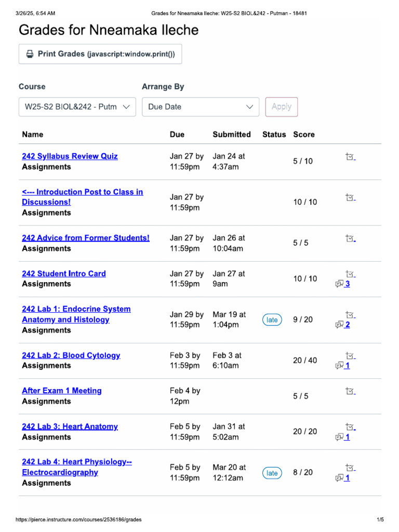
Task: Click the Apply button
Action: (x=281, y=107)
